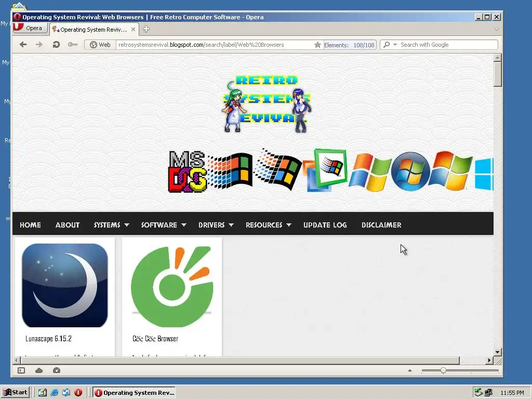Open the Opera main menu button
532x399 pixels.
tap(30, 28)
